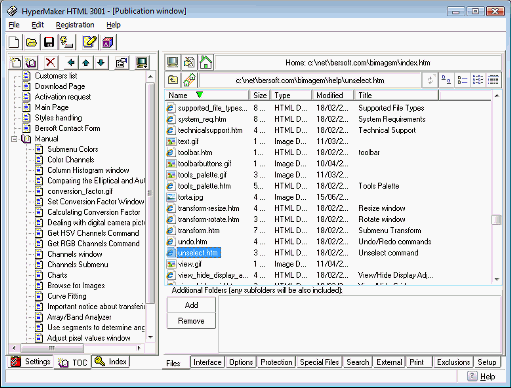Go up one folder level icon
Viewport: 511px width, 388px height.
(173, 80)
